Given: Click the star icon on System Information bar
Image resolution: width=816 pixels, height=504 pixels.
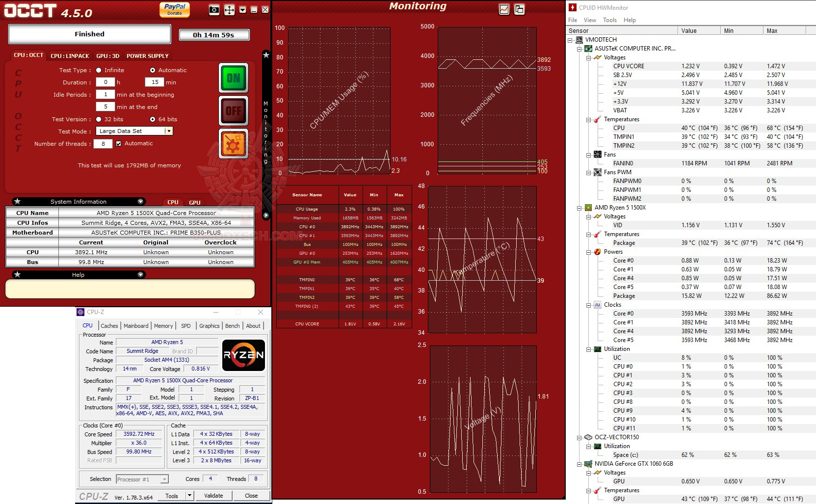Looking at the screenshot, I should pyautogui.click(x=17, y=201).
